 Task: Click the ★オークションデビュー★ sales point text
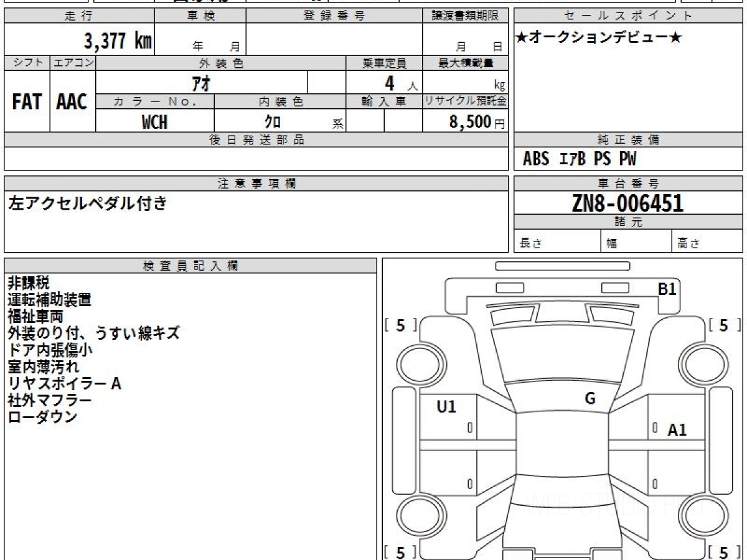tap(599, 38)
